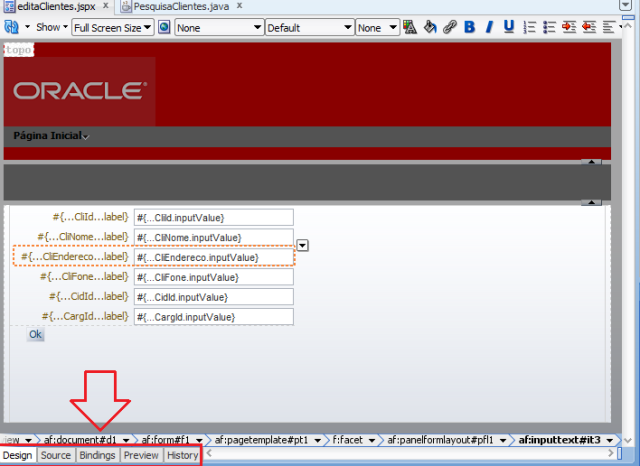Image resolution: width=640 pixels, height=466 pixels.
Task: Select the CliNome label text
Action: tap(83, 237)
